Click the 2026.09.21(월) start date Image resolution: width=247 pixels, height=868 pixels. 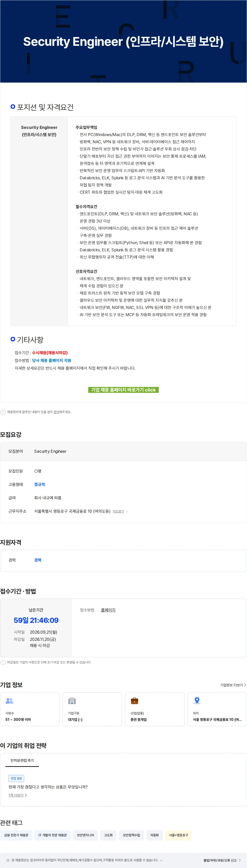(x=43, y=632)
